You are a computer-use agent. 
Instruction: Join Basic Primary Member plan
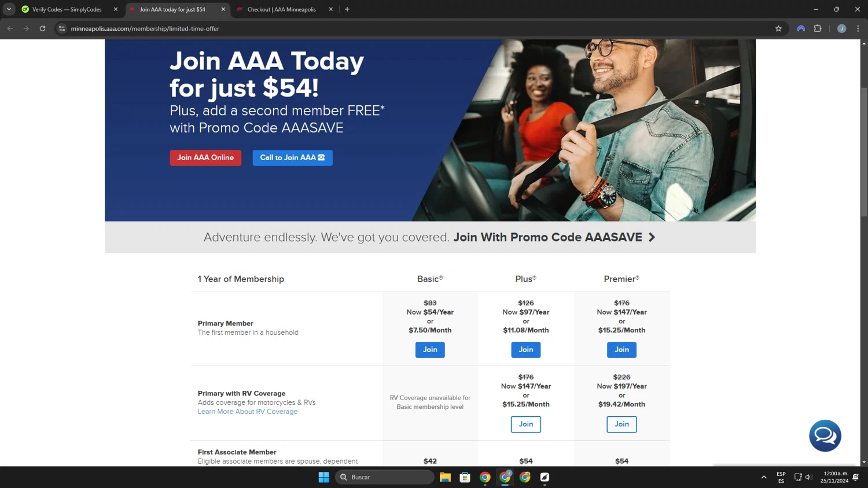pyautogui.click(x=430, y=350)
